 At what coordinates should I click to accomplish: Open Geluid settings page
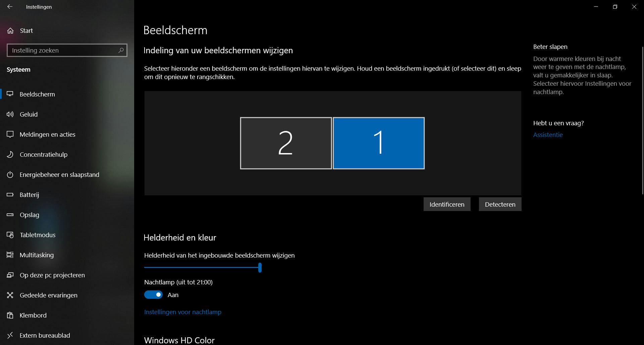(x=67, y=114)
